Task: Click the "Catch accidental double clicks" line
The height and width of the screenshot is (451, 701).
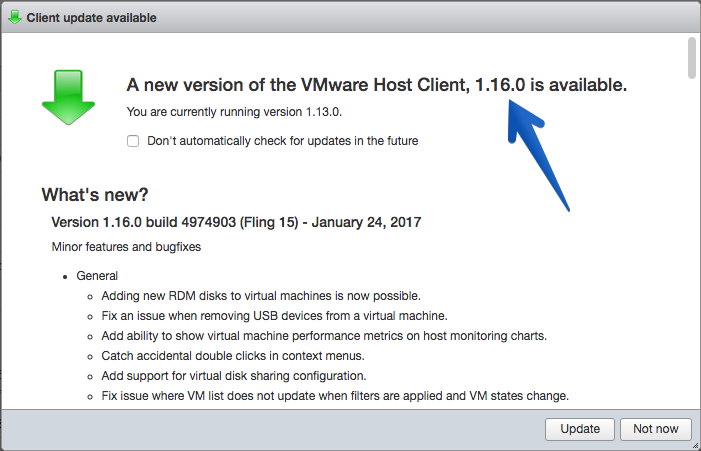Action: coord(233,356)
